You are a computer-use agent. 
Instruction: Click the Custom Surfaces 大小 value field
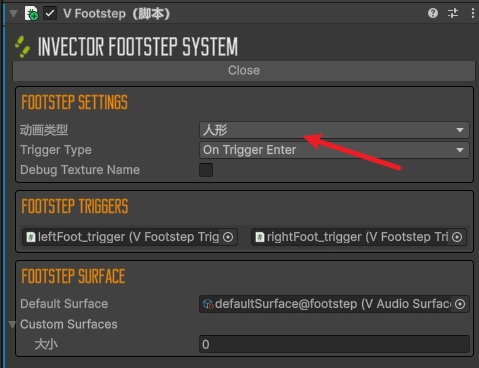[334, 344]
